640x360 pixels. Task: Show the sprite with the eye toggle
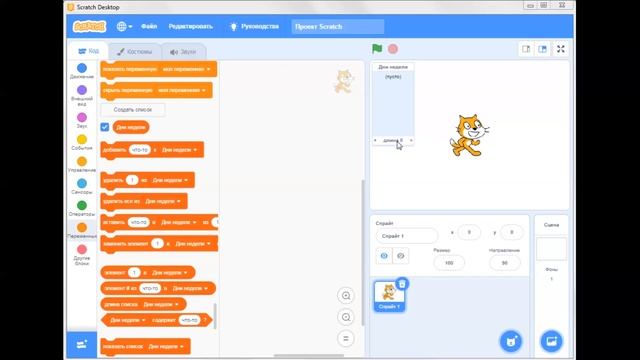(384, 256)
